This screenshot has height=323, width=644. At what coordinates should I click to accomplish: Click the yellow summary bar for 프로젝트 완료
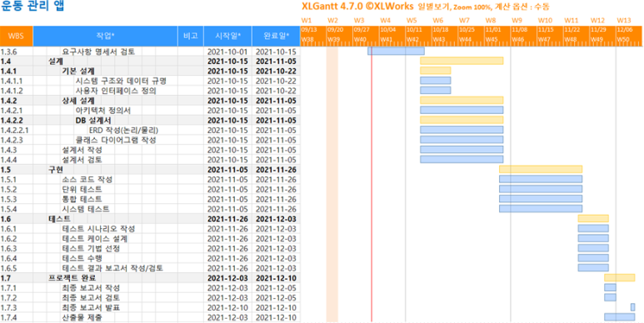point(619,277)
